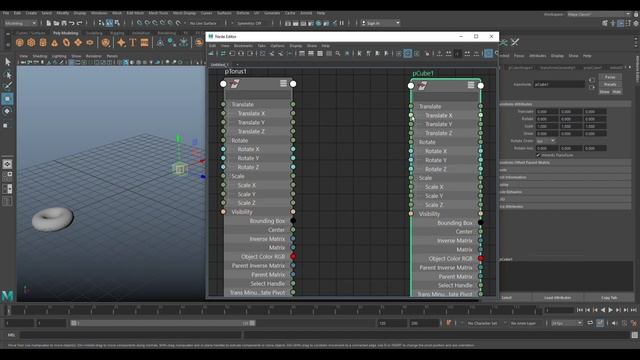Activate the Scale tool in toolbox
Screen dimensions: 640x360
pos(6,125)
